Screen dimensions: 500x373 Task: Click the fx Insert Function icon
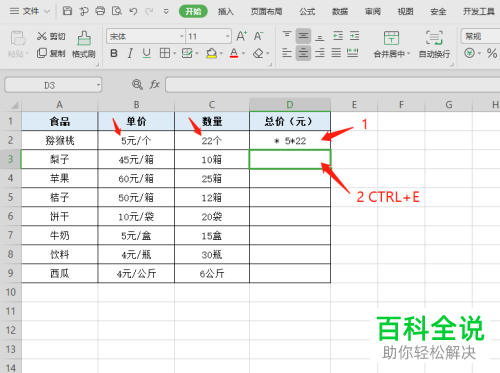coord(154,85)
